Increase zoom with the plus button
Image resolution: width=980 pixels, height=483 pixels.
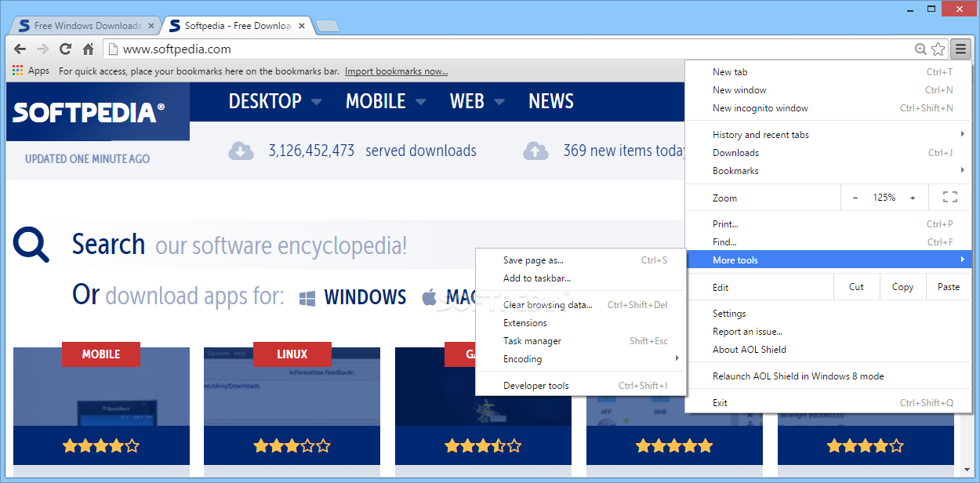pos(913,198)
